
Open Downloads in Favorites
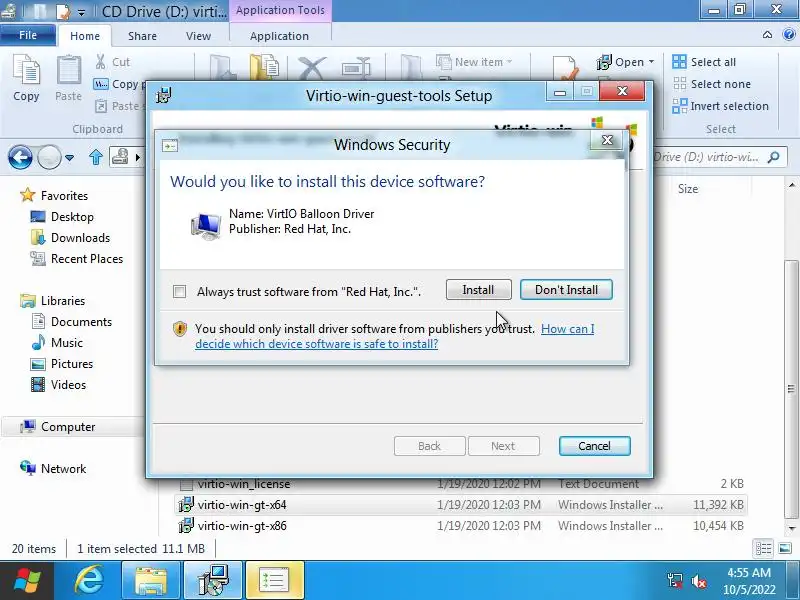(70, 238)
